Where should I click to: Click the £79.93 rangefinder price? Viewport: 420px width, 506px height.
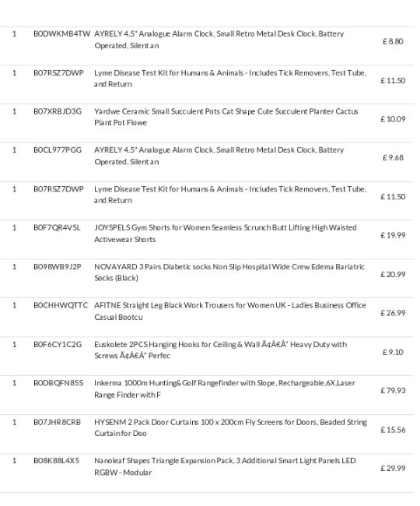click(393, 391)
